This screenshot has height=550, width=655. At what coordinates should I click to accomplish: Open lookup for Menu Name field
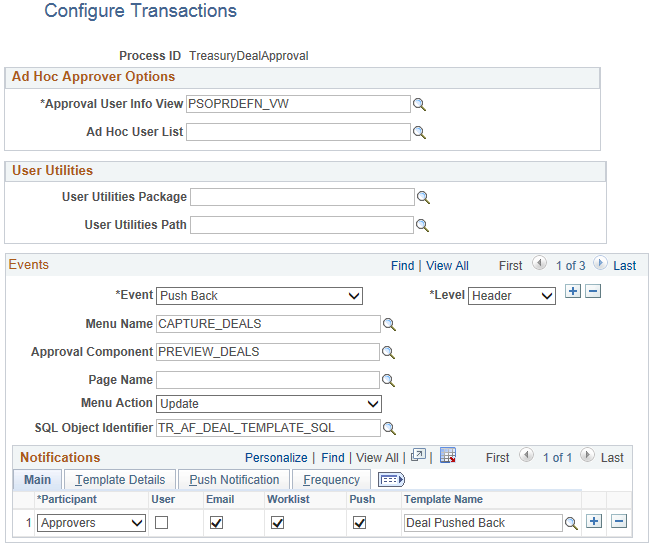pos(389,324)
